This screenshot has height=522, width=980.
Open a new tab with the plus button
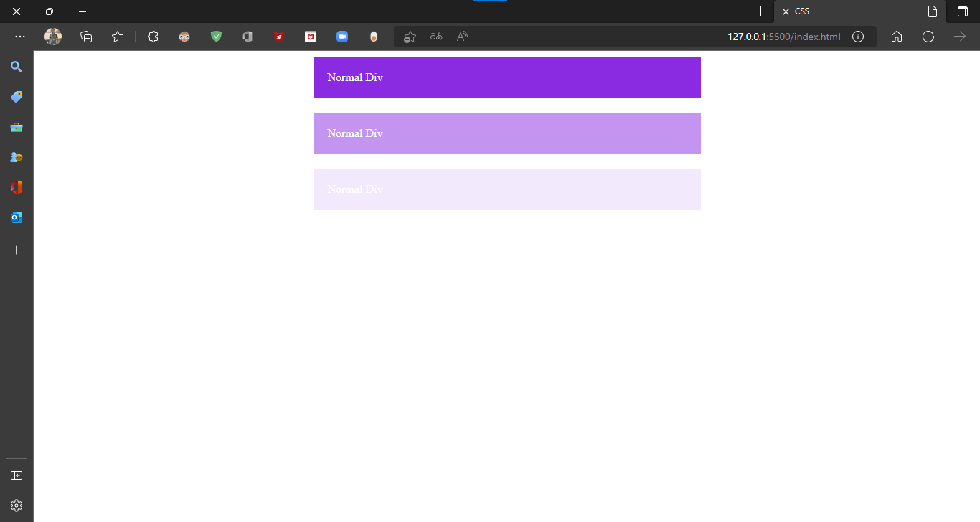click(760, 11)
